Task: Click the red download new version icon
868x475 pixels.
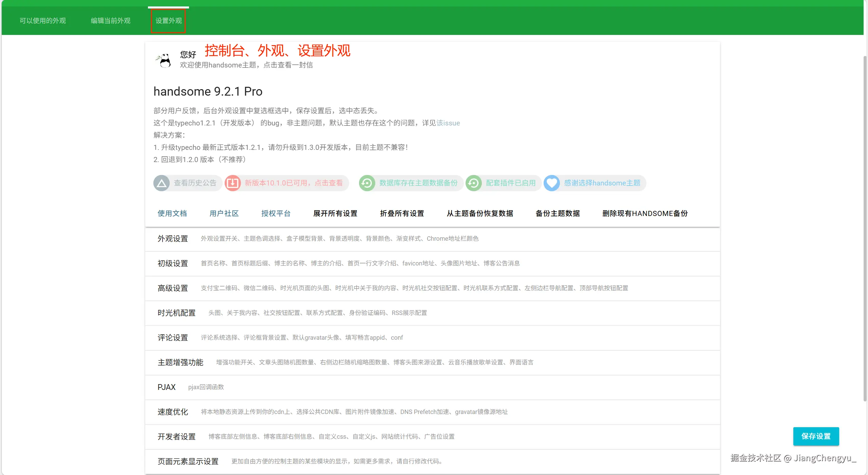Action: tap(233, 183)
